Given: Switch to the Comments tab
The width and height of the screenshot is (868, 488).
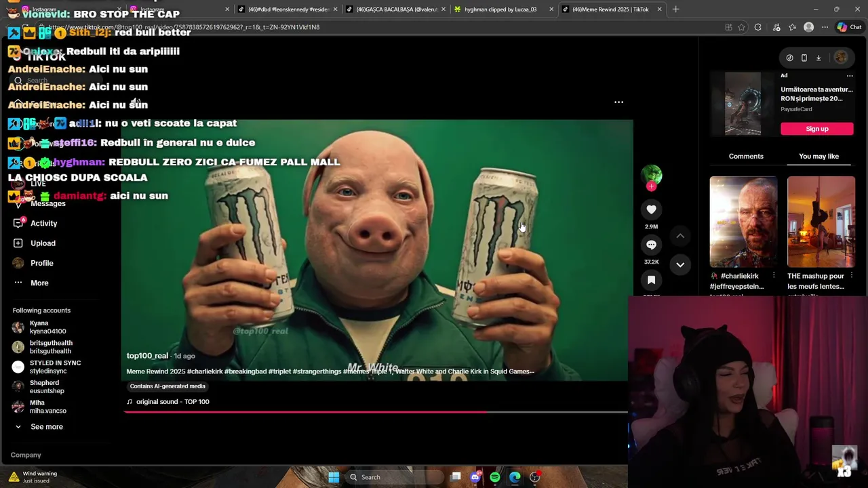Looking at the screenshot, I should click(746, 157).
